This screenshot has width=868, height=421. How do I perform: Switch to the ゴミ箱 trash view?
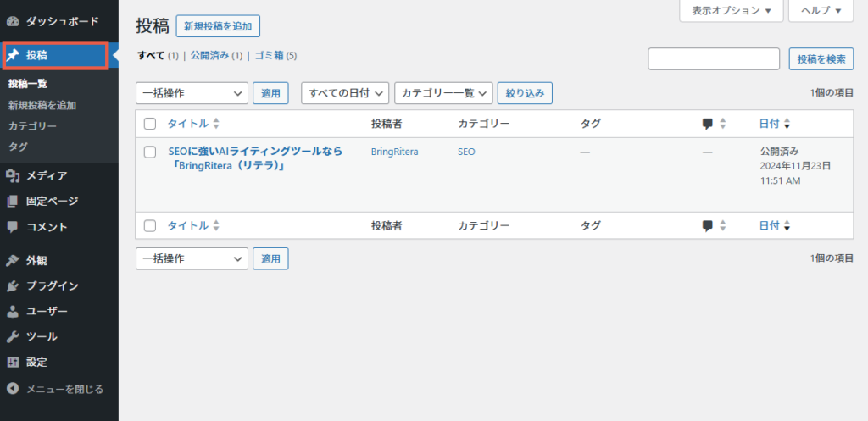pyautogui.click(x=269, y=55)
